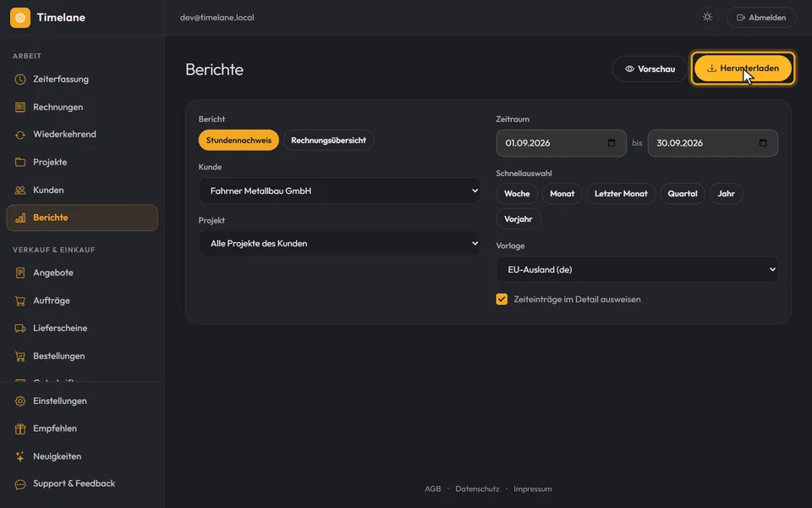Open Einstellungen from the sidebar
812x508 pixels.
pyautogui.click(x=82, y=401)
